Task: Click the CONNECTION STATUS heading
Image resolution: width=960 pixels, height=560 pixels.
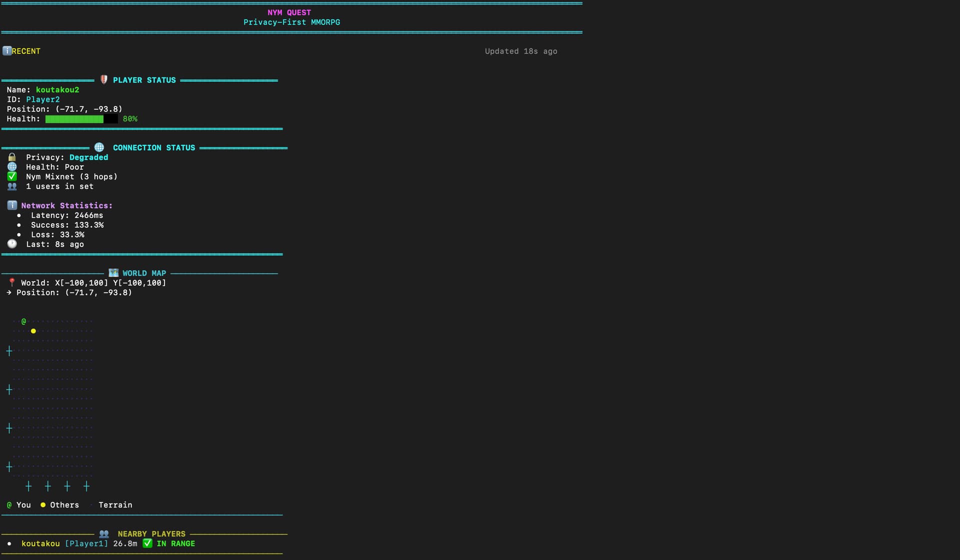Action: pos(154,147)
